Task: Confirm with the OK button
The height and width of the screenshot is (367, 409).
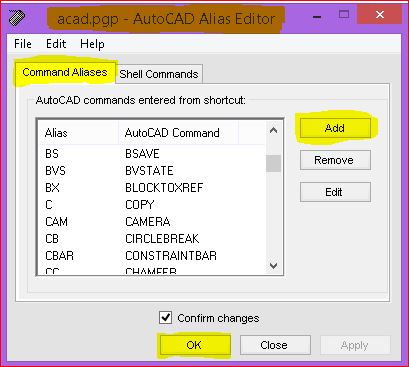Action: pos(194,345)
